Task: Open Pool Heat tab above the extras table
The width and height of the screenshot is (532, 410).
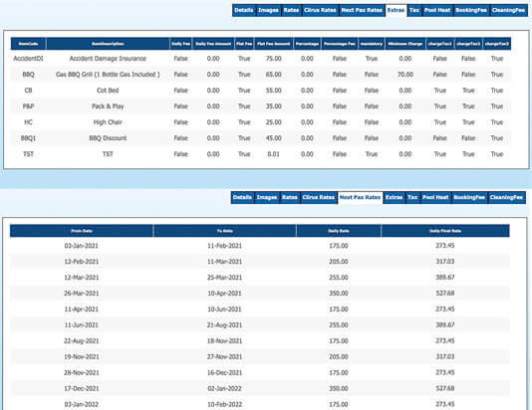Action: point(437,10)
